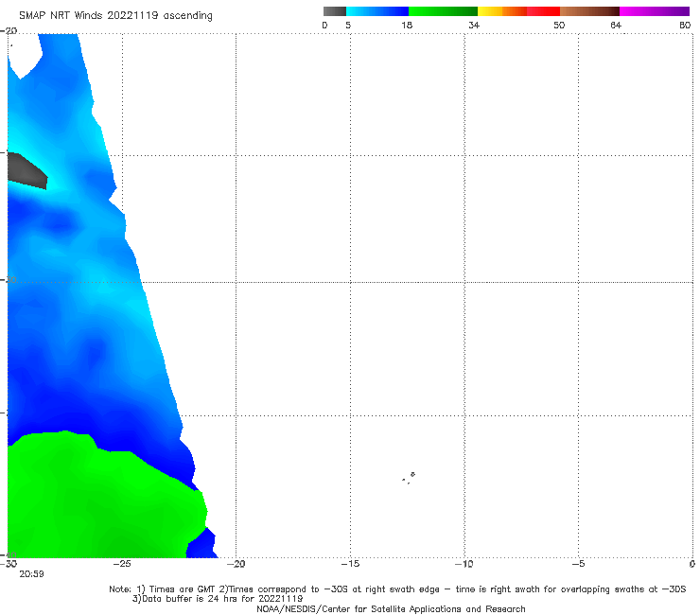Click the note line about times being GMT
The image size is (700, 615).
point(397,589)
